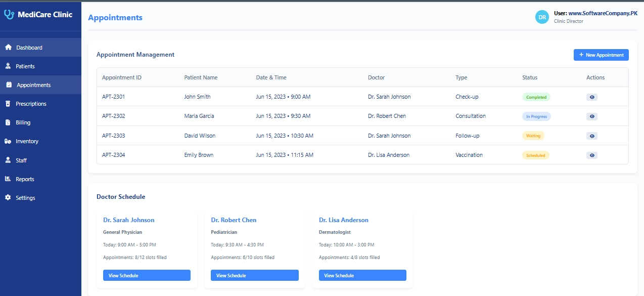Viewport: 644px width, 296px height.
Task: Click the Completed status badge for APT-2301
Action: click(536, 97)
